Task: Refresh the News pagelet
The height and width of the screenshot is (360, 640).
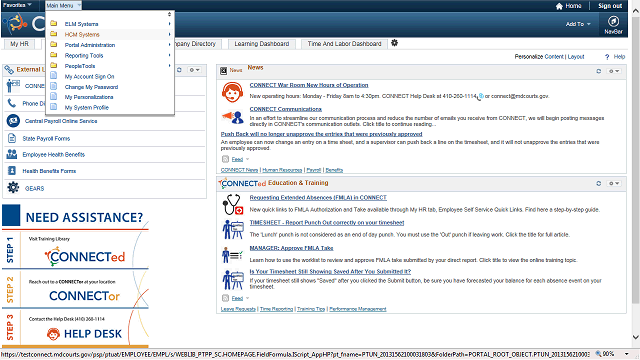Action: (599, 71)
